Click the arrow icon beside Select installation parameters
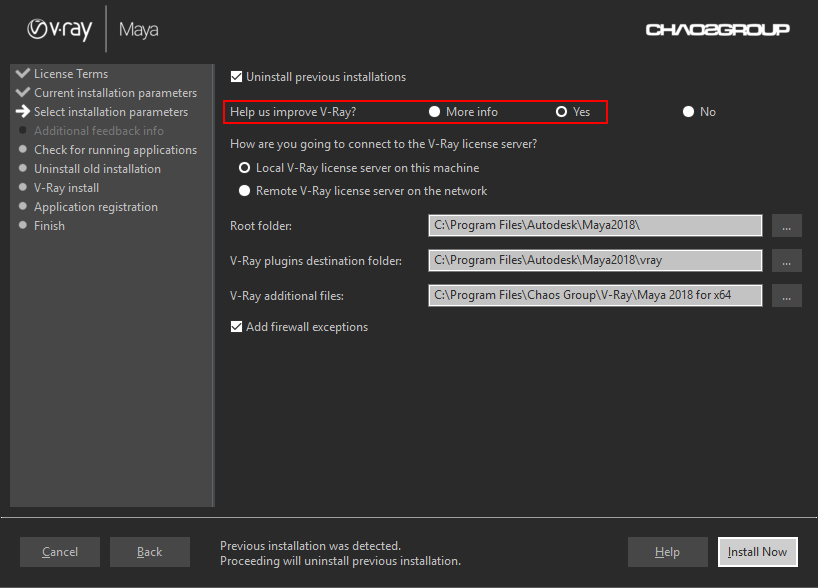The height and width of the screenshot is (588, 818). click(23, 111)
